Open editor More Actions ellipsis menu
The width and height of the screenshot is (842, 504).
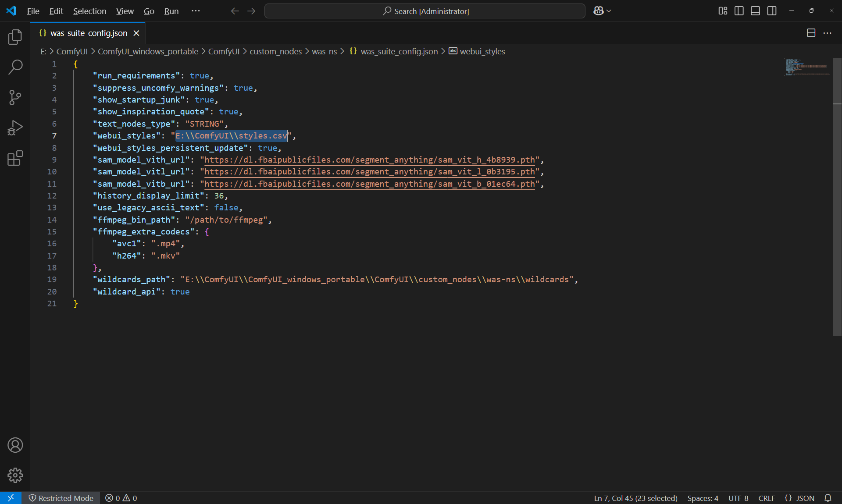[x=827, y=33]
